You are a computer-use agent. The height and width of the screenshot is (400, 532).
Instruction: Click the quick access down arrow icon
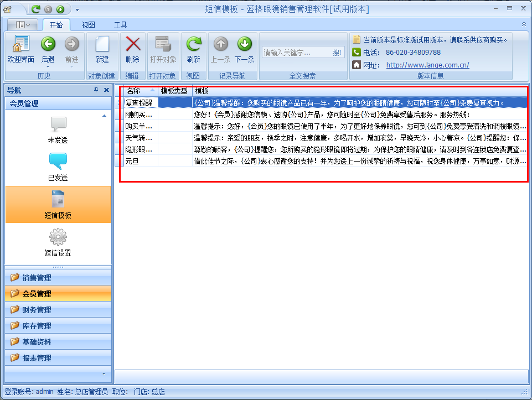tap(60, 9)
